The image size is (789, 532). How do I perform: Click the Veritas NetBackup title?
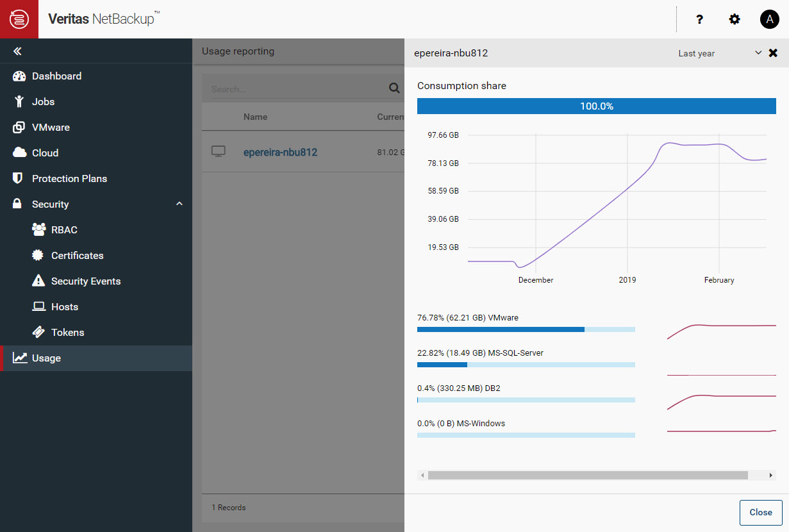[103, 19]
